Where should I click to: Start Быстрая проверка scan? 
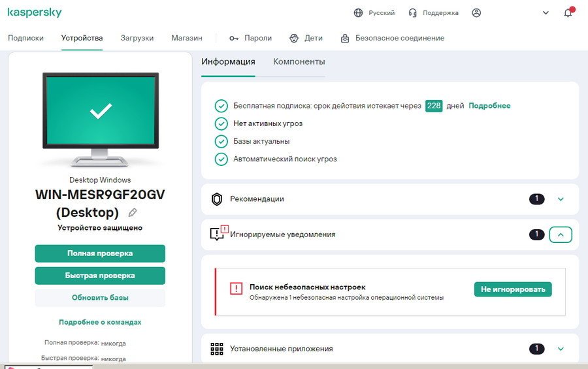[100, 276]
